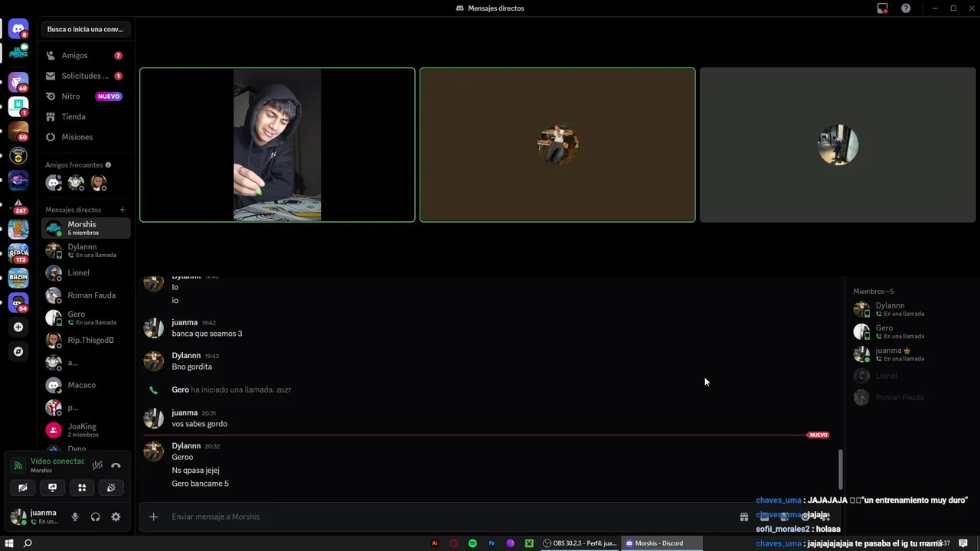980x551 pixels.
Task: Click the Add a Server plus icon
Action: pyautogui.click(x=18, y=327)
